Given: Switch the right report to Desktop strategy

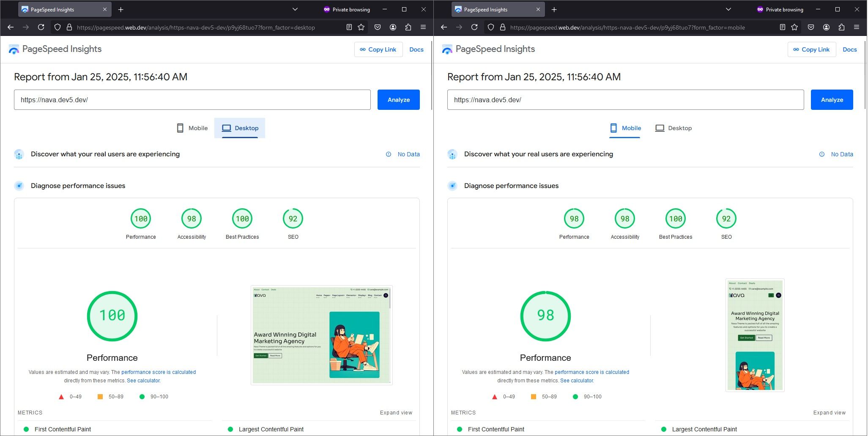Looking at the screenshot, I should pyautogui.click(x=673, y=128).
